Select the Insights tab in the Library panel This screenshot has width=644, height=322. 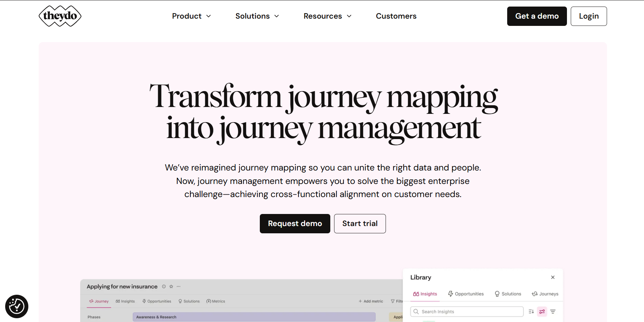425,294
